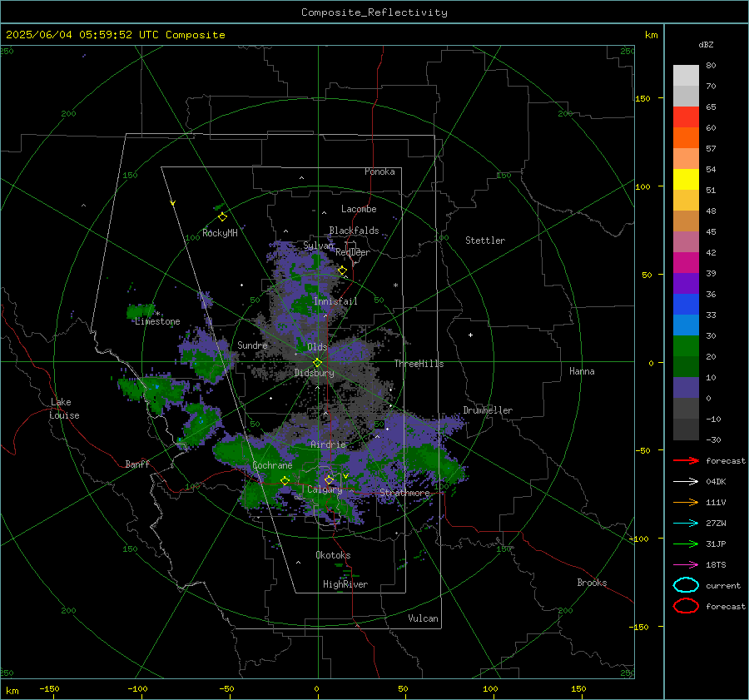
Task: Click the Drumheller town label
Action: [x=488, y=410]
